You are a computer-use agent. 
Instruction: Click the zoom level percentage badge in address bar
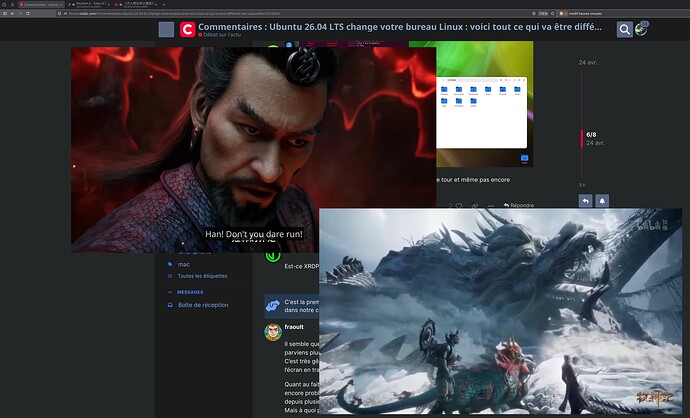543,14
